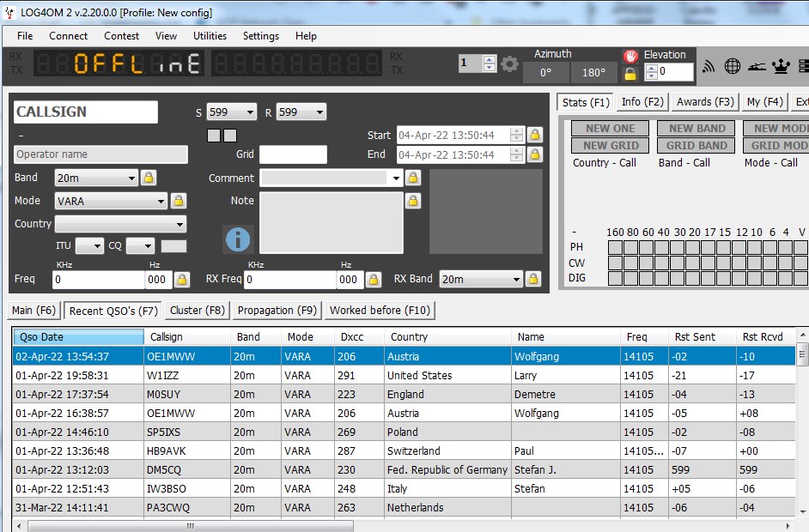Switch to the Cluster (F8) tab
Screen dimensions: 809x532
(198, 311)
